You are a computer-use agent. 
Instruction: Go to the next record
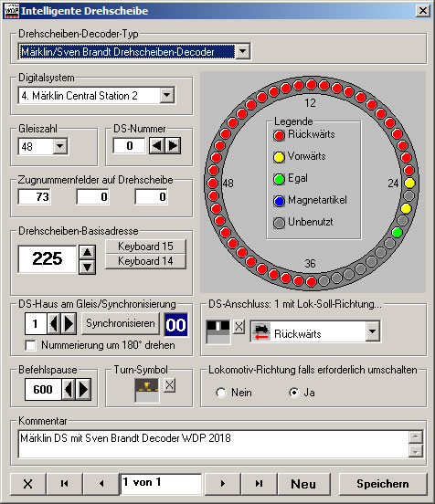coord(223,483)
